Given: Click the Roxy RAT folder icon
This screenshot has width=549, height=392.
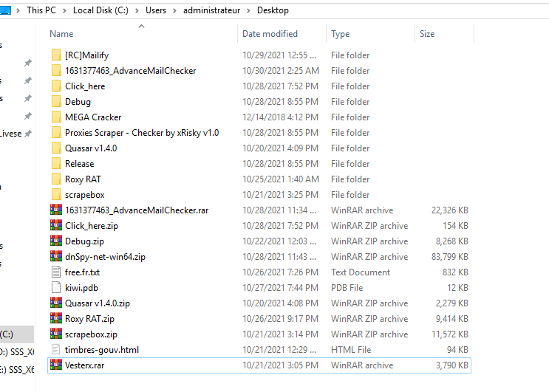Looking at the screenshot, I should (x=57, y=179).
